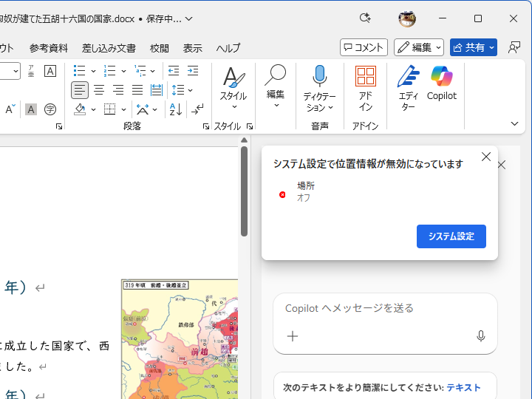Viewport: 532px width, 399px height.
Task: Apply character border
Action: [x=50, y=71]
